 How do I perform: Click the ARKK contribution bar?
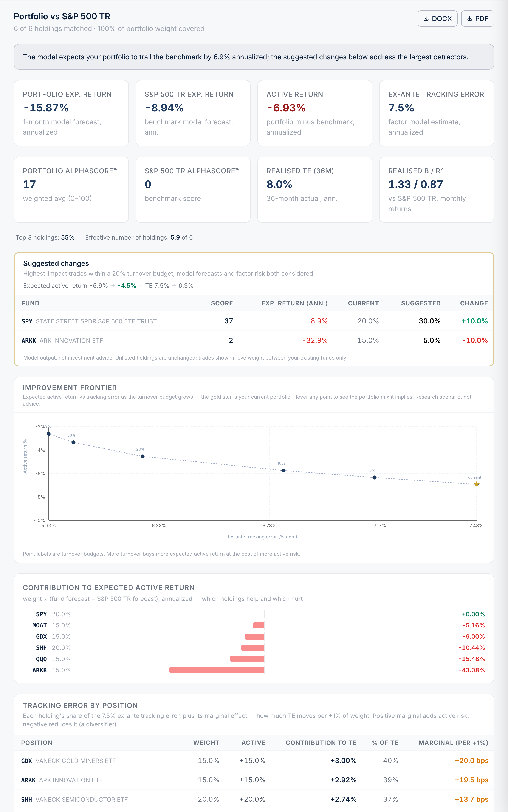217,670
